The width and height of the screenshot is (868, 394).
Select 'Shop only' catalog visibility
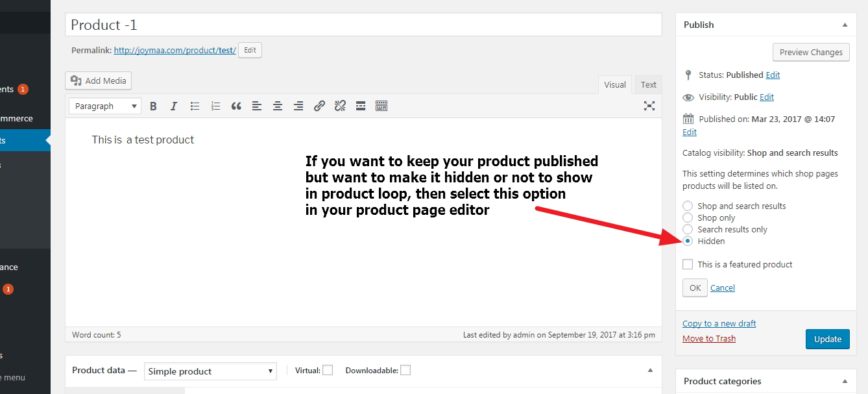tap(688, 217)
